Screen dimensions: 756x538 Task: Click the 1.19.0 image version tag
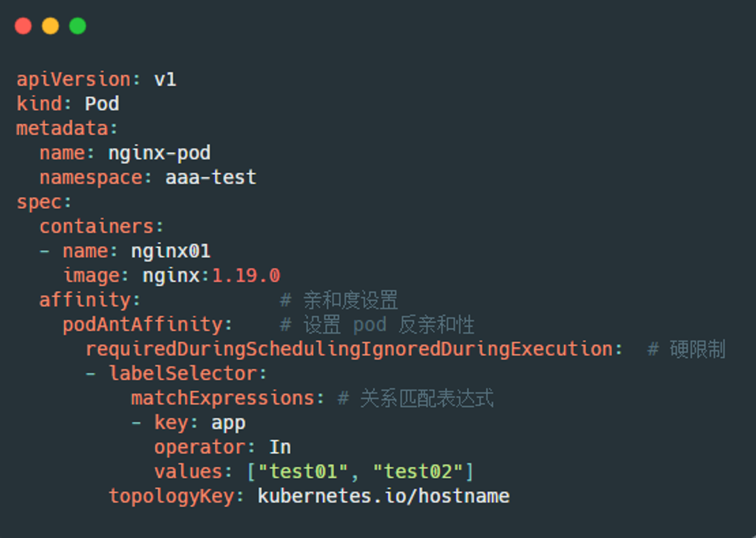246,276
